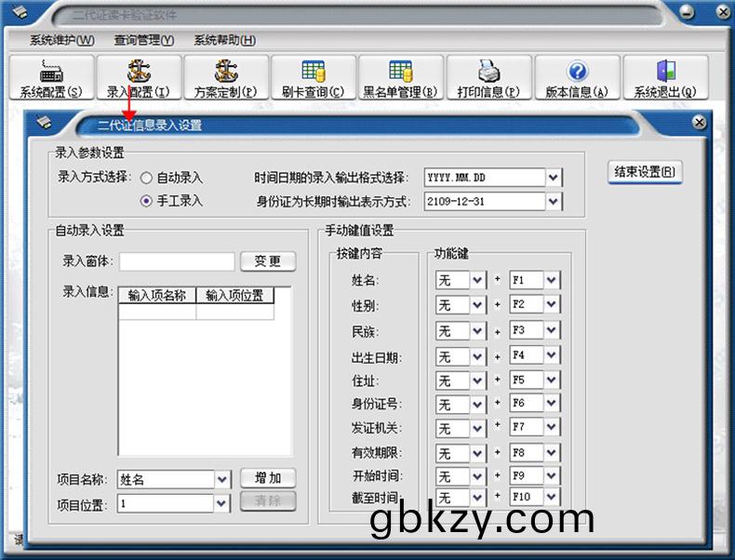Image resolution: width=735 pixels, height=560 pixels.
Task: Open 录入配置(I) toolbar button
Action: 139,77
